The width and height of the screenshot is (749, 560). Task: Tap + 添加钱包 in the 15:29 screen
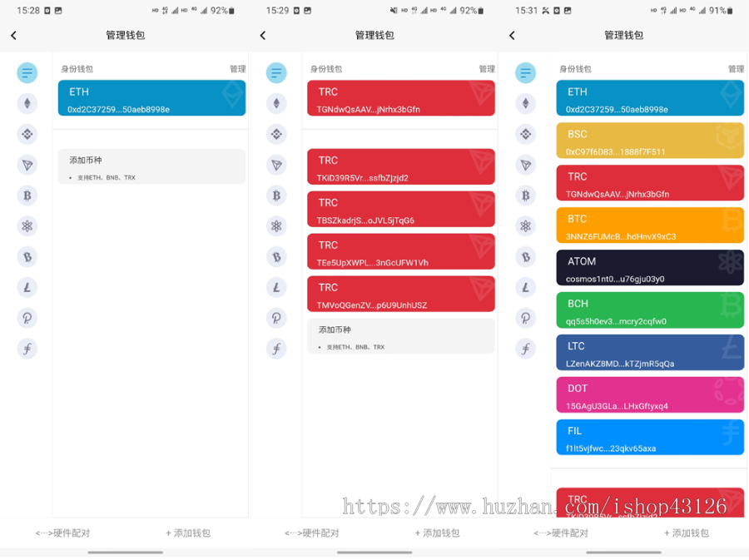(x=437, y=533)
